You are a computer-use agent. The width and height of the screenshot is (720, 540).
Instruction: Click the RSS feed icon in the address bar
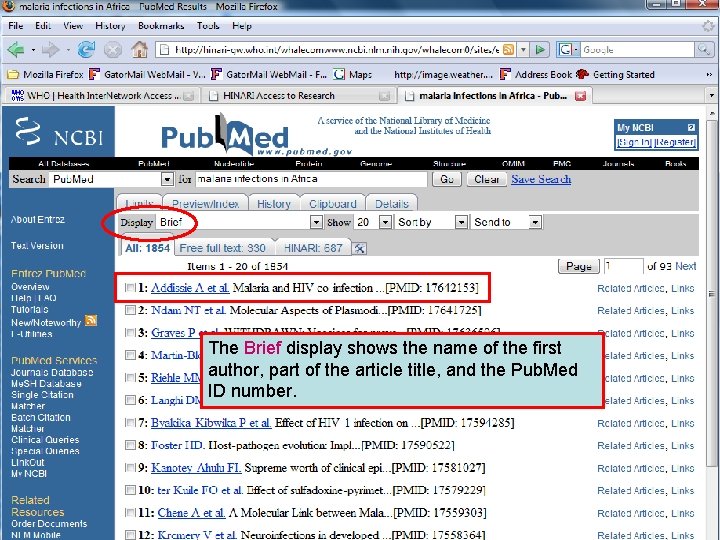click(508, 50)
